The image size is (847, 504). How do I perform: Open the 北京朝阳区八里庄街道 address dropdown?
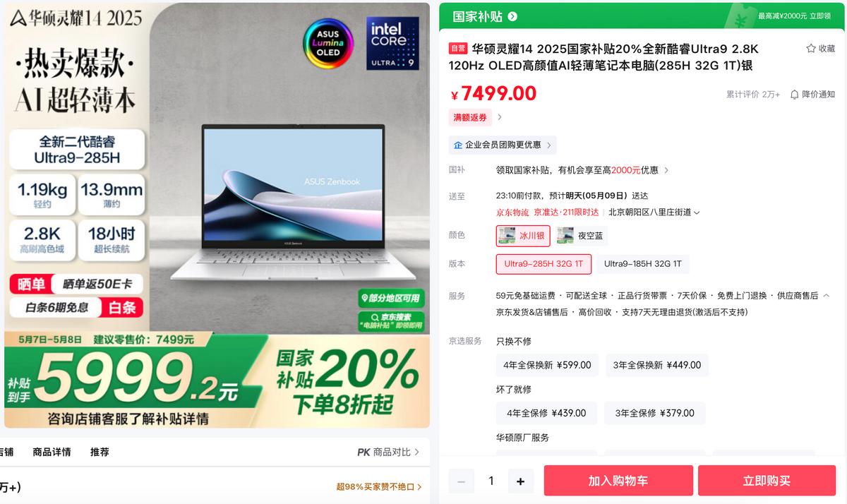[654, 212]
